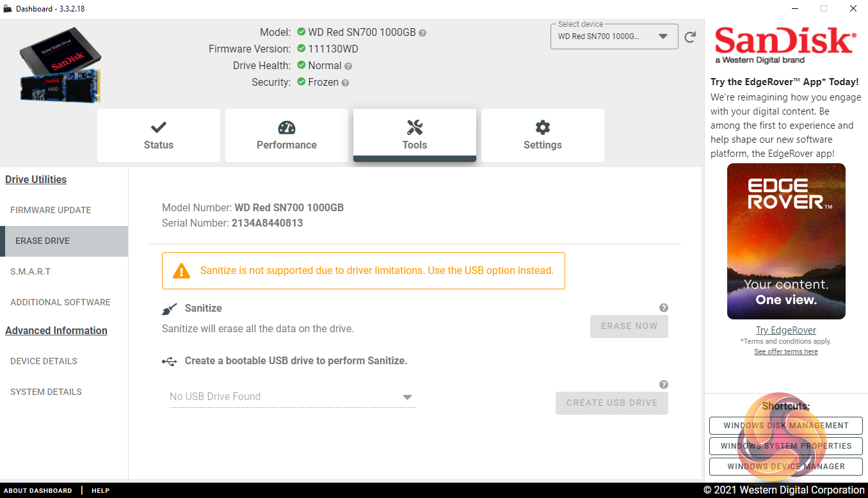The image size is (868, 498).
Task: Click the Create USB Drive button
Action: point(612,403)
